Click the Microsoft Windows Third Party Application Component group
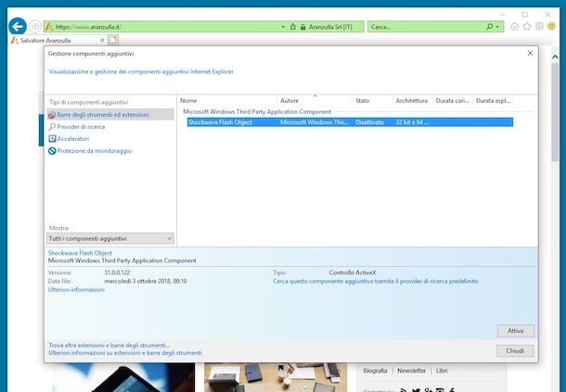 click(x=257, y=112)
